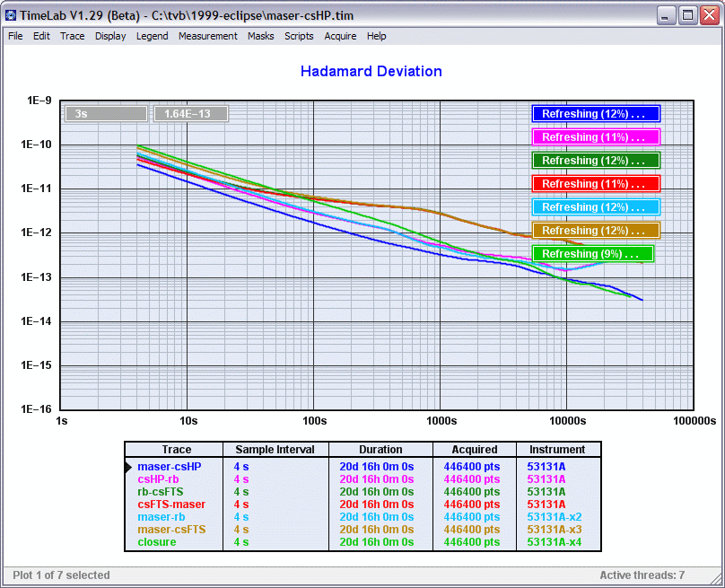
Task: Select the maser-csHP trace row
Action: point(362,467)
